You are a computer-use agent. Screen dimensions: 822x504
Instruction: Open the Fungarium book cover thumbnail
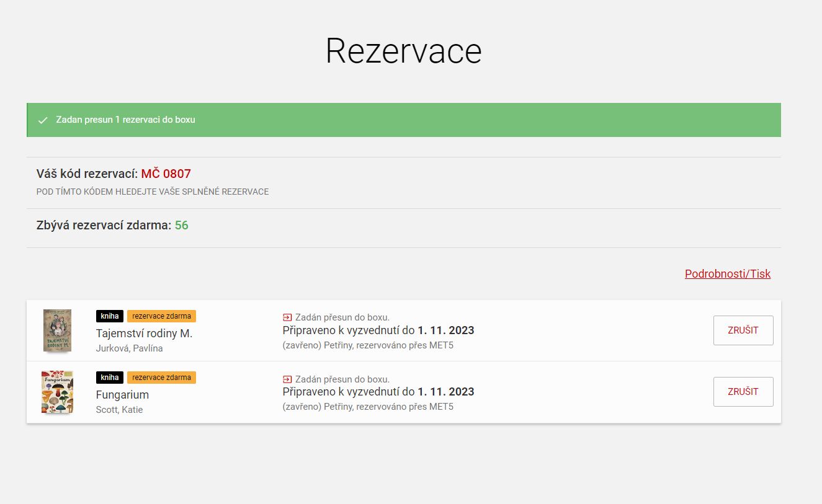[57, 392]
